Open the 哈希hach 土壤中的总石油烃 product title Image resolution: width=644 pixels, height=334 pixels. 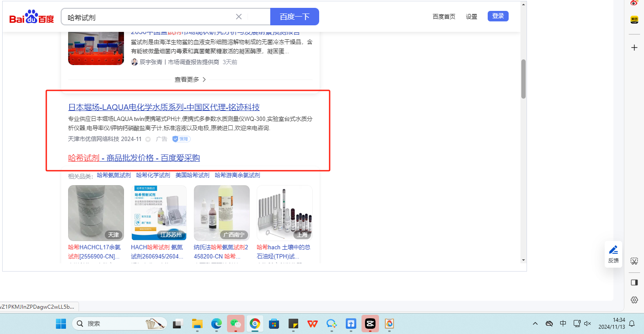tap(284, 252)
